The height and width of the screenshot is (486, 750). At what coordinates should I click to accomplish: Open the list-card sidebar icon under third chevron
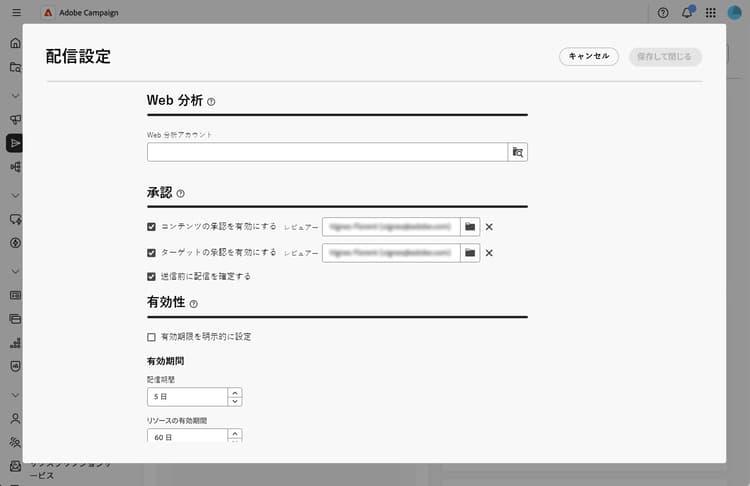15,295
